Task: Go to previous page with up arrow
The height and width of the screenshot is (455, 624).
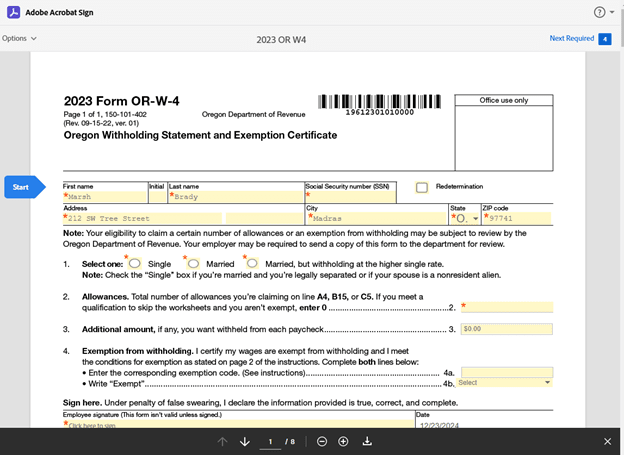Action: click(x=222, y=441)
